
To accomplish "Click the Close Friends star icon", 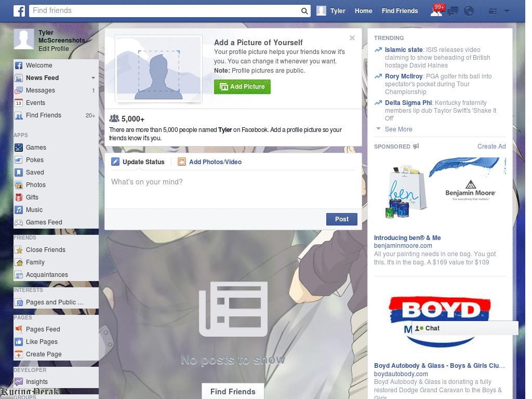I will [19, 250].
